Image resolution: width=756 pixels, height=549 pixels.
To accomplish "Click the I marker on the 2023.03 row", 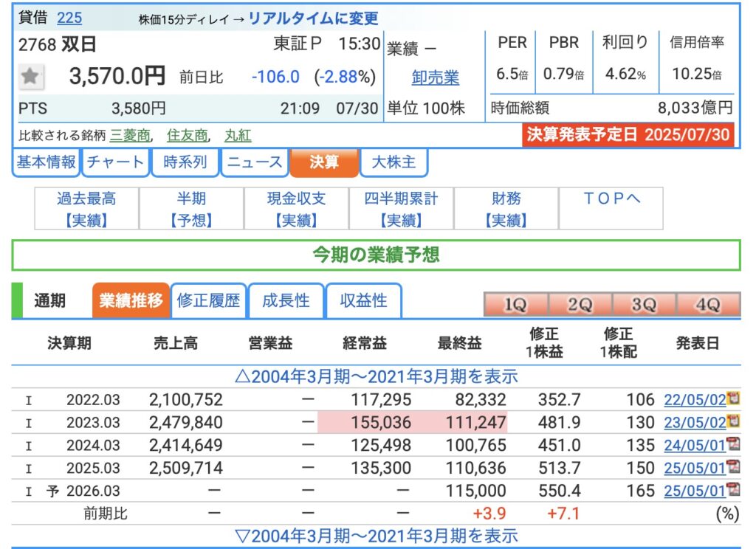I will [x=29, y=423].
